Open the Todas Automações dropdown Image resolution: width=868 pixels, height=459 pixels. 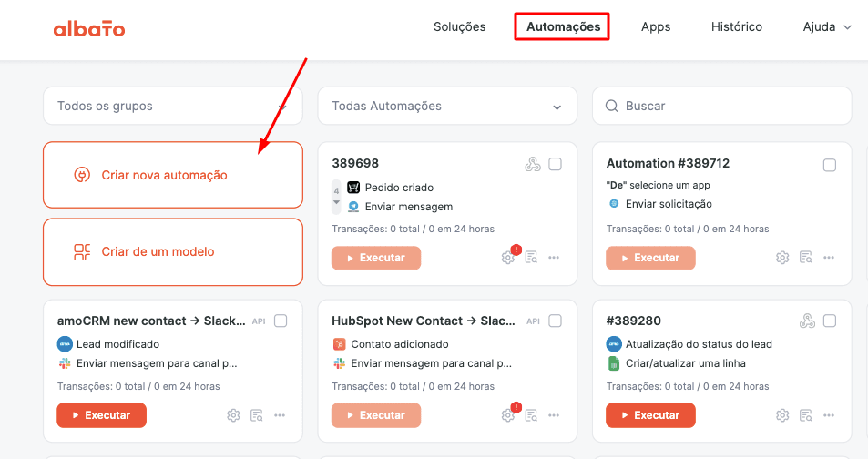click(x=447, y=106)
